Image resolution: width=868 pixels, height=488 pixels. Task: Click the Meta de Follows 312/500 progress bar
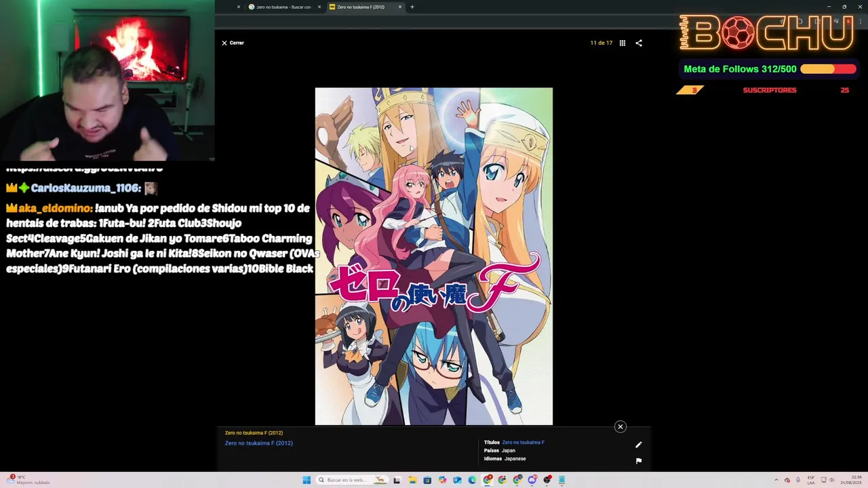click(828, 69)
